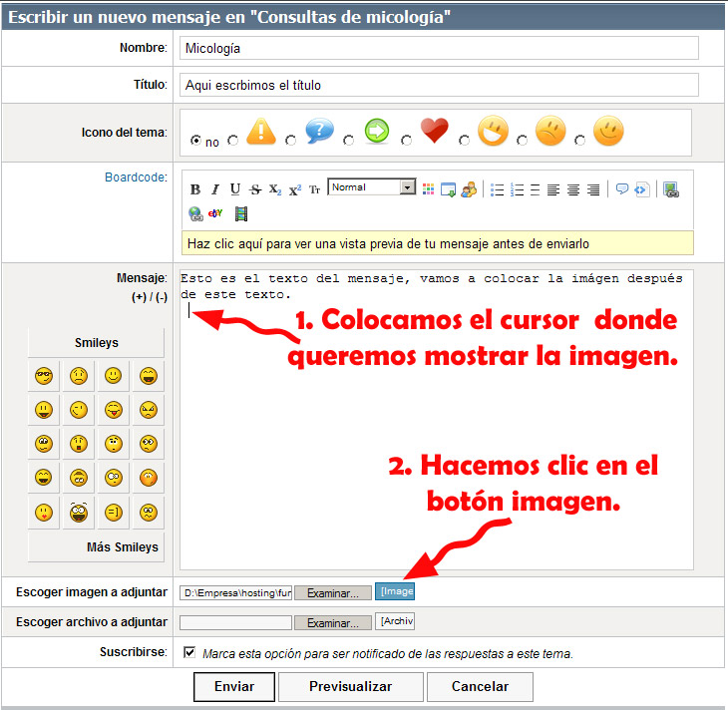Click the eBay item insert icon
Viewport: 728px width, 713px height.
coord(215,213)
